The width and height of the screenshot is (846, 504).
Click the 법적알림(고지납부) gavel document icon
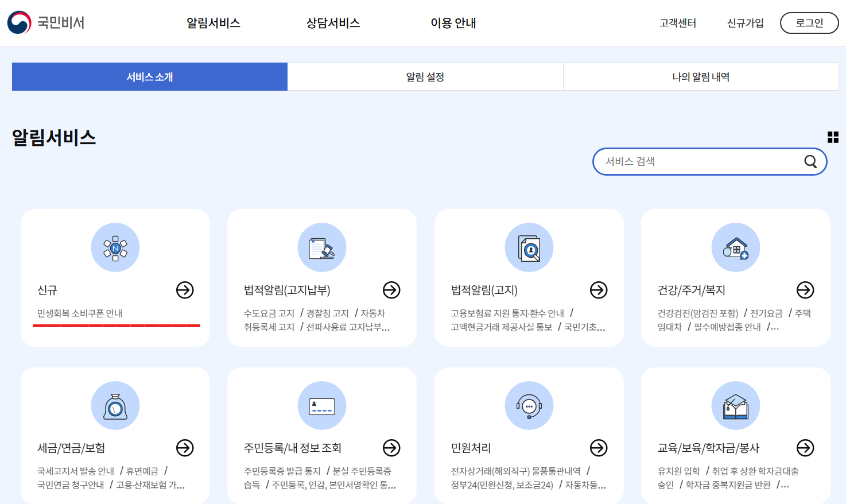[322, 247]
